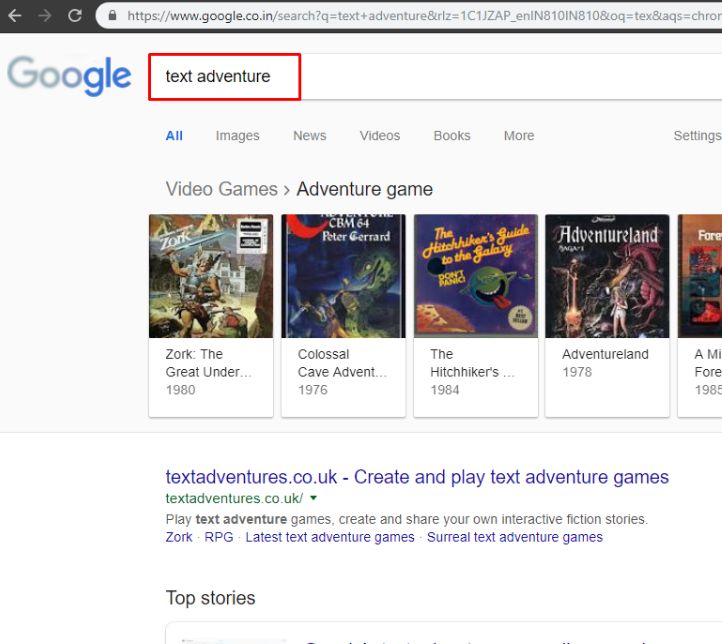Image resolution: width=722 pixels, height=644 pixels.
Task: Click the 1984 year under Hitchhiker's
Action: coord(445,390)
